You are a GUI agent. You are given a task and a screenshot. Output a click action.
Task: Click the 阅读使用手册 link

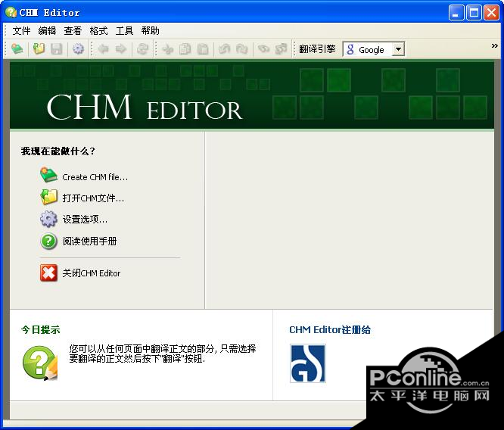click(90, 241)
